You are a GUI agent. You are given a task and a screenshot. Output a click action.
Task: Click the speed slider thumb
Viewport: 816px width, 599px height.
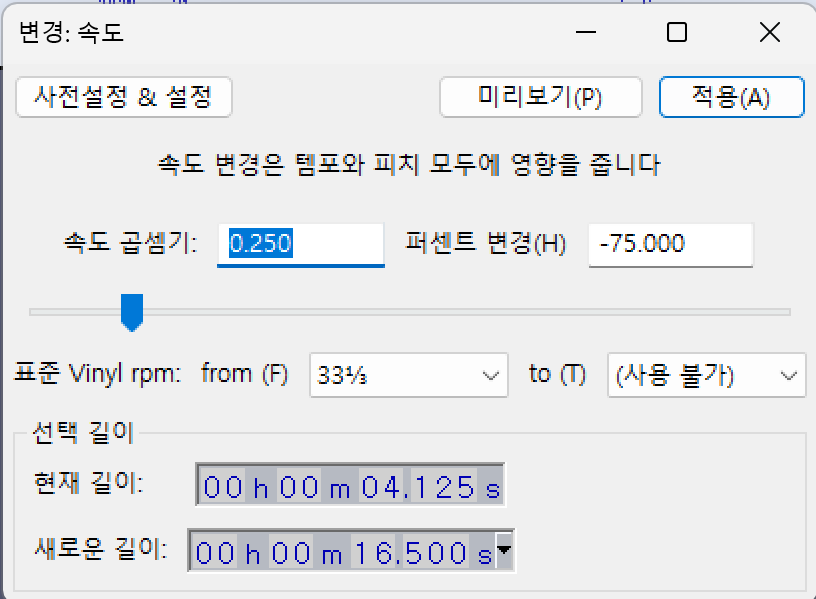[132, 312]
